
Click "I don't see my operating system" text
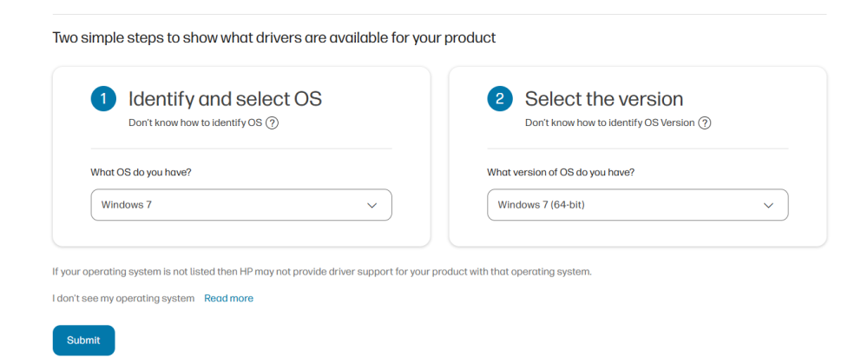[x=123, y=298]
